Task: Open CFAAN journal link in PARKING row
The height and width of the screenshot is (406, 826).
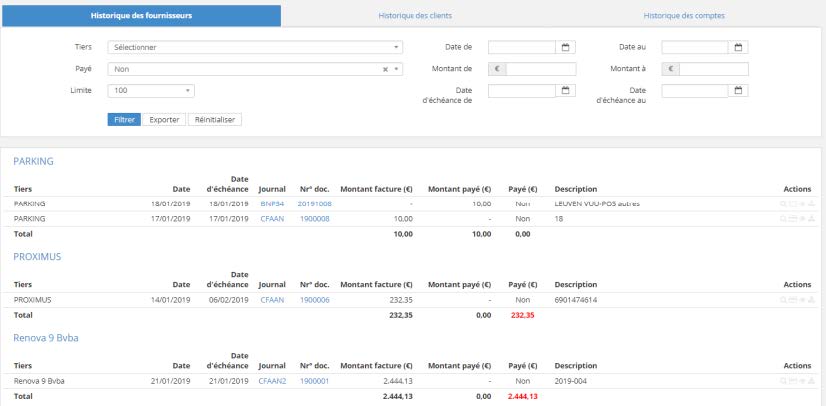Action: coord(272,219)
